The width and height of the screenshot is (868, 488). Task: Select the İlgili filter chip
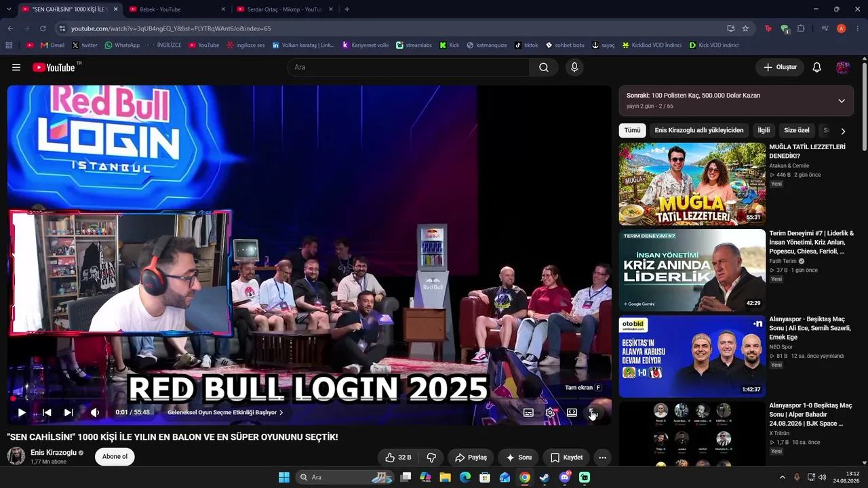pyautogui.click(x=764, y=130)
